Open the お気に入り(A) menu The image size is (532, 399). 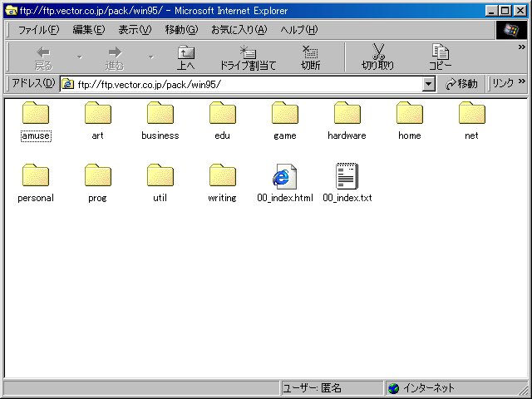(239, 30)
